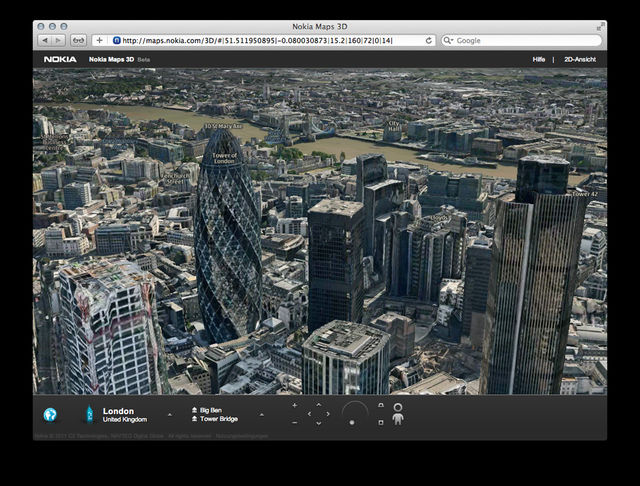Pan the map right with arrow
The height and width of the screenshot is (486, 640).
pos(329,414)
